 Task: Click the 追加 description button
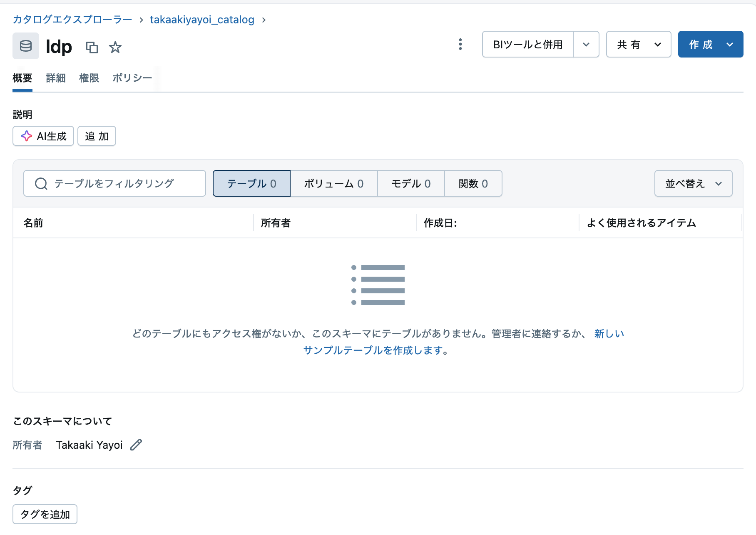[x=96, y=136]
